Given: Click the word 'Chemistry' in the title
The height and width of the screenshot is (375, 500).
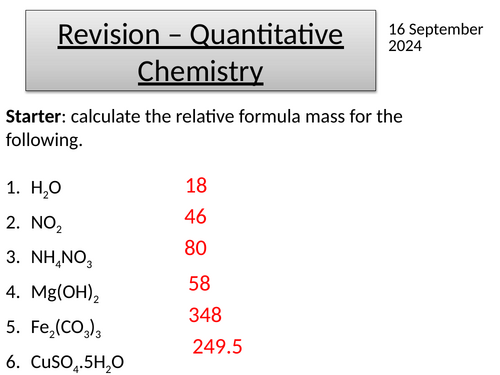Looking at the screenshot, I should (x=201, y=71).
